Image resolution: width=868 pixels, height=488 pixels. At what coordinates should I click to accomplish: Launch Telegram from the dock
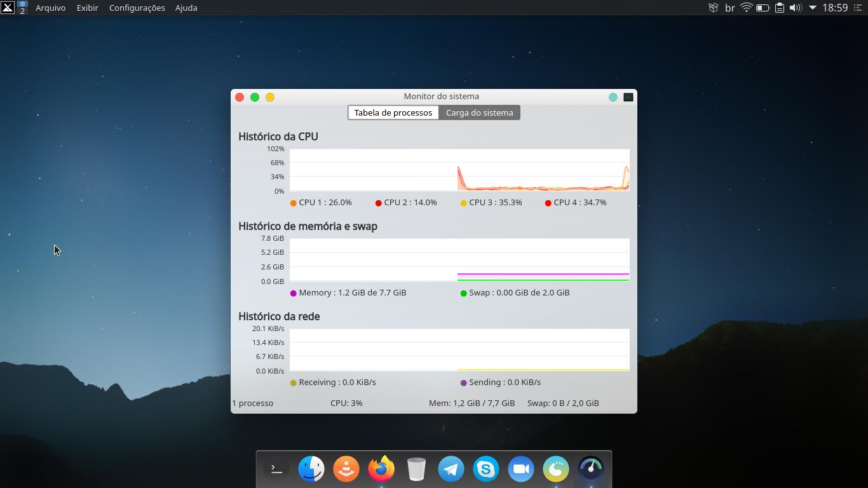coord(451,469)
